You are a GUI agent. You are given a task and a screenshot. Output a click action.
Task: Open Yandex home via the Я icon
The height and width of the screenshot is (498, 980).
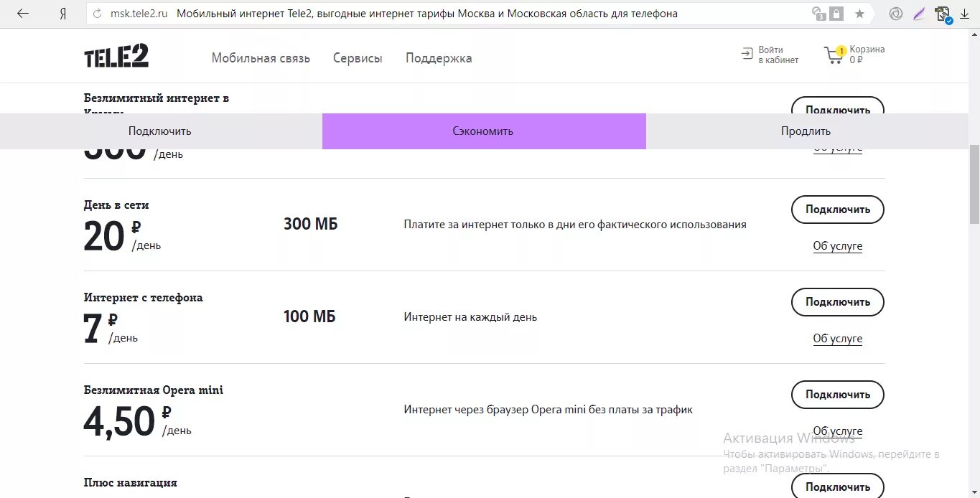pos(63,14)
